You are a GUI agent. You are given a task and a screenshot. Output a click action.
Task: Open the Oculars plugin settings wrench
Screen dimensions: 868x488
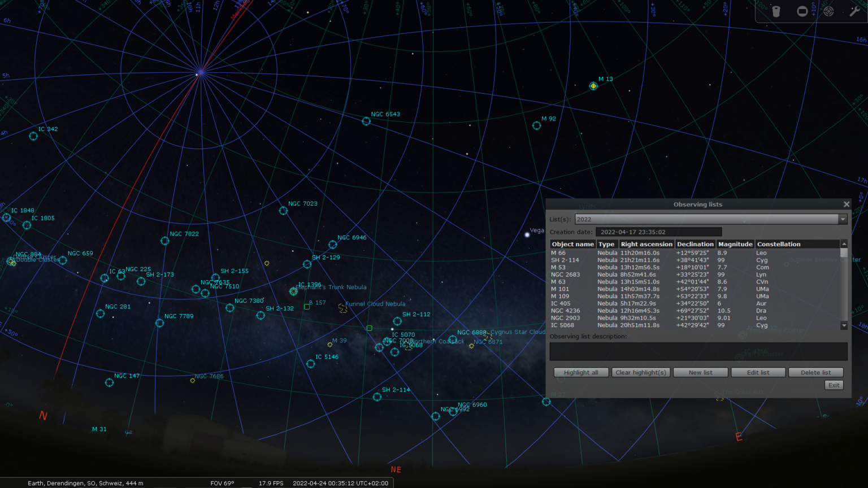[x=854, y=11]
